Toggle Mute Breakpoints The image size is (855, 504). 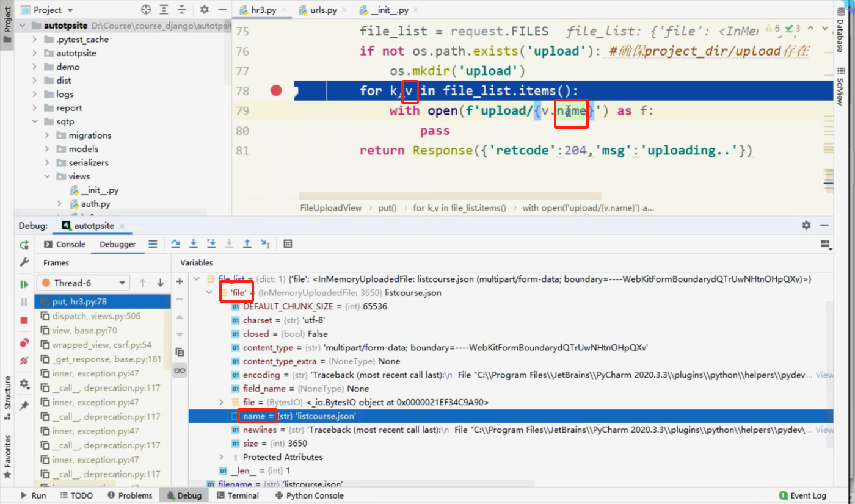24,361
